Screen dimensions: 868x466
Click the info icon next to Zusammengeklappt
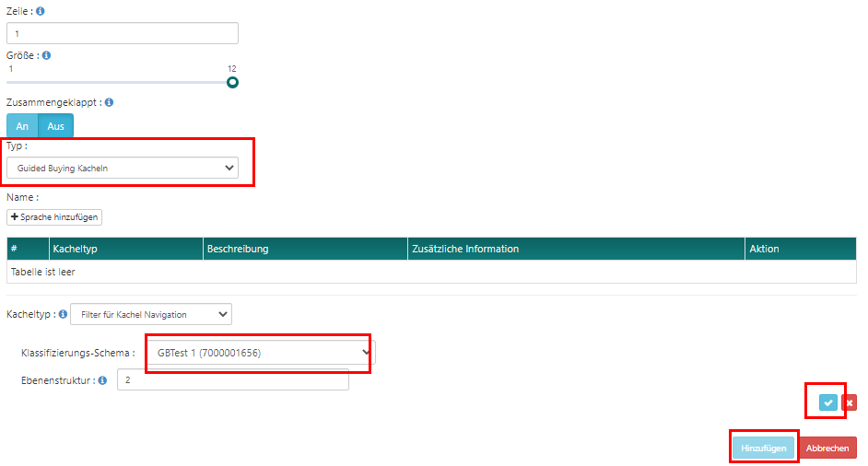click(109, 102)
